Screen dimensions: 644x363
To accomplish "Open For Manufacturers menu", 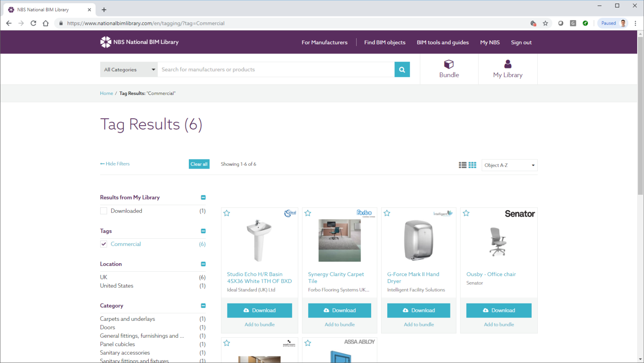I will tap(324, 42).
